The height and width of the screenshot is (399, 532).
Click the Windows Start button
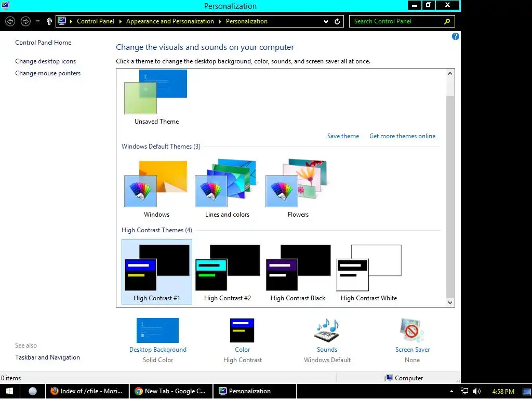pos(9,391)
